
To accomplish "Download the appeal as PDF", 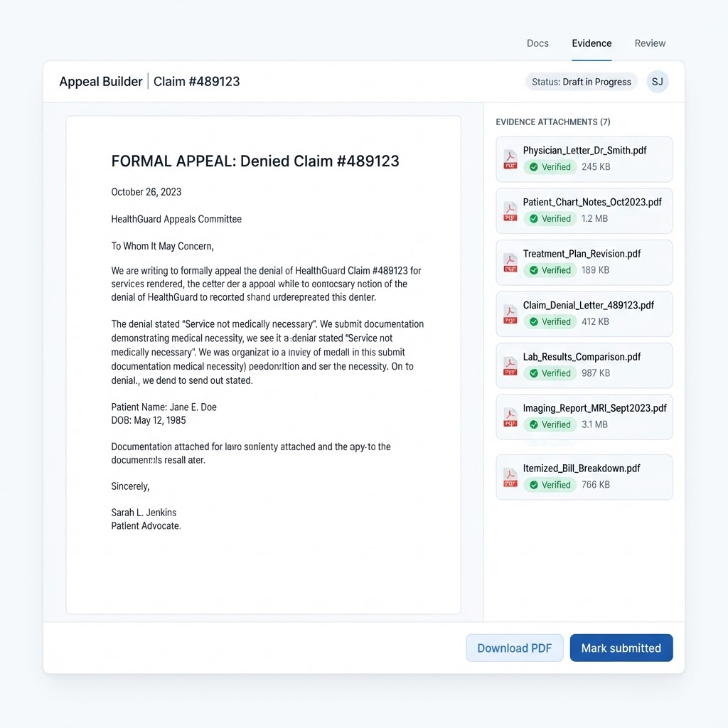I will click(x=515, y=648).
